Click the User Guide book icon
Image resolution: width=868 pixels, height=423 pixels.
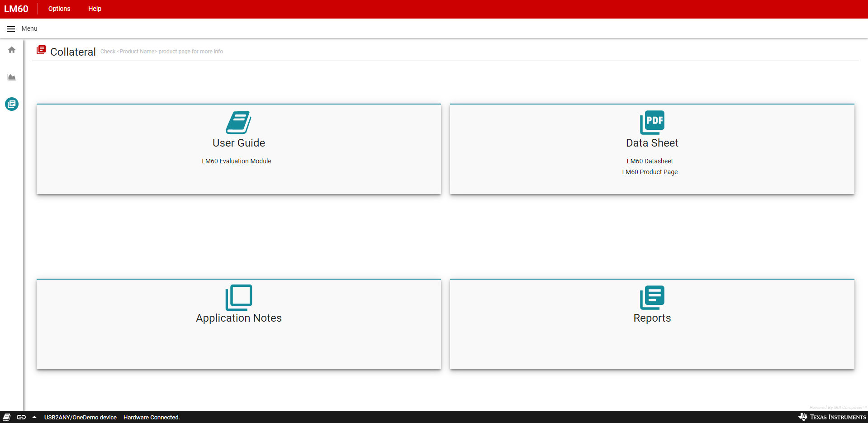click(238, 123)
